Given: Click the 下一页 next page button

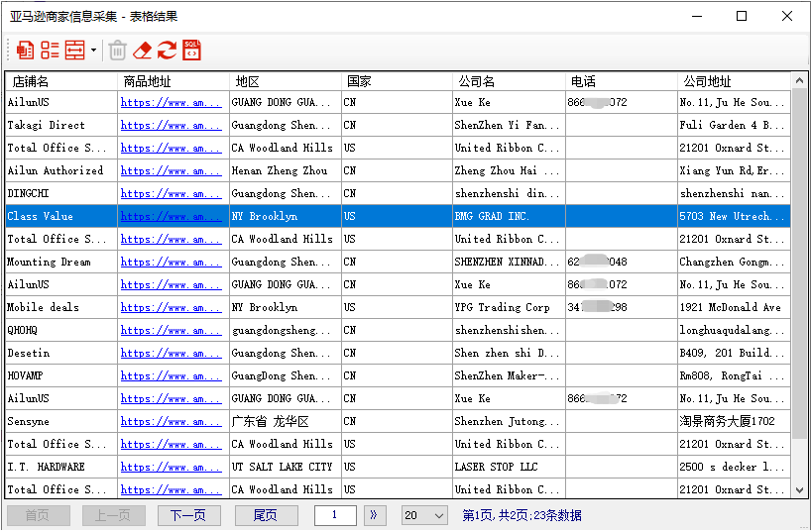Looking at the screenshot, I should [188, 515].
